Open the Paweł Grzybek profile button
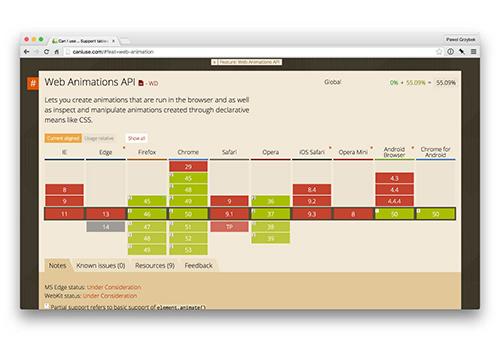Viewport: 500px width, 360px height. [461, 39]
